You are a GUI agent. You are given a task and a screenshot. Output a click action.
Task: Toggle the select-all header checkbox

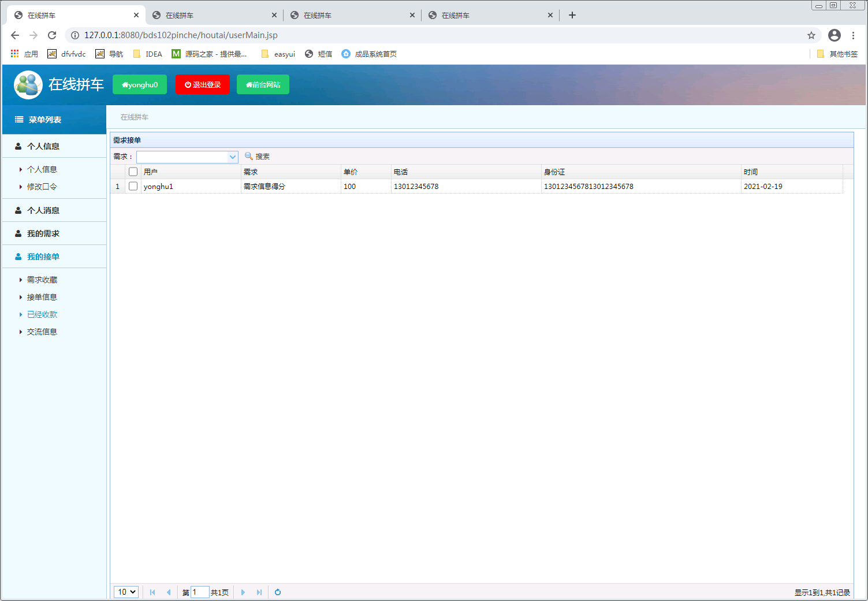pos(133,172)
